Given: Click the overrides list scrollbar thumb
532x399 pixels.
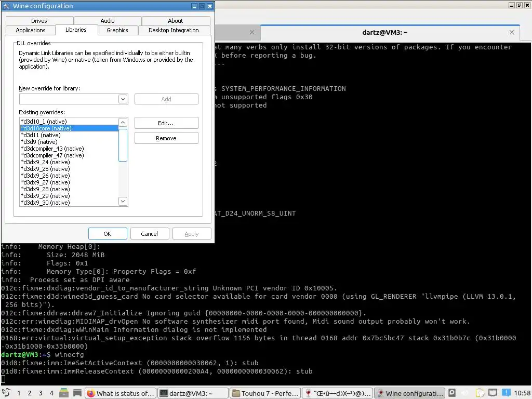Looking at the screenshot, I should click(123, 145).
